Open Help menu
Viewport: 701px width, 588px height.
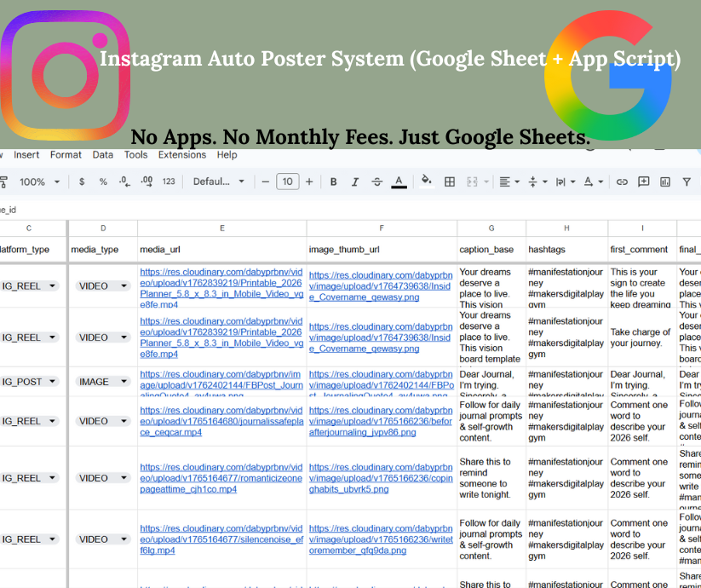pyautogui.click(x=227, y=155)
